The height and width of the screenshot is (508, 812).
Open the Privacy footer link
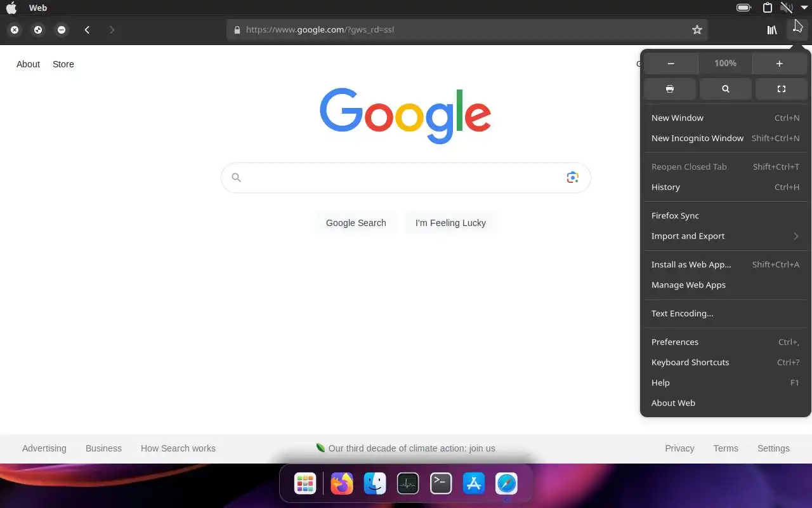tap(679, 448)
